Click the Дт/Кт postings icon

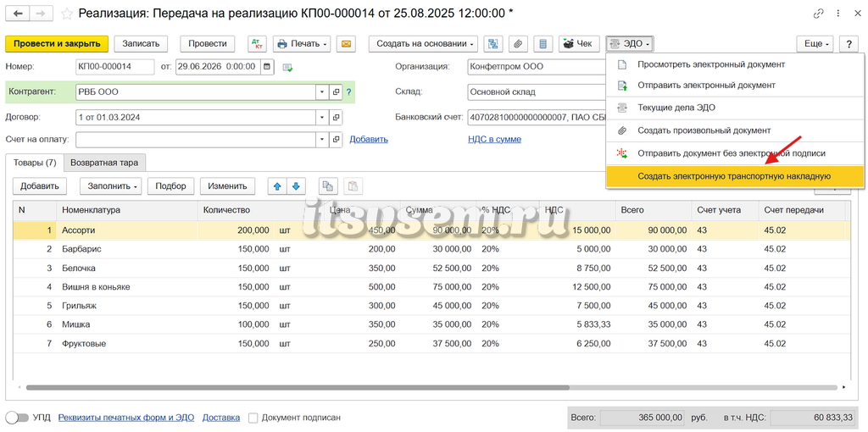pos(257,44)
